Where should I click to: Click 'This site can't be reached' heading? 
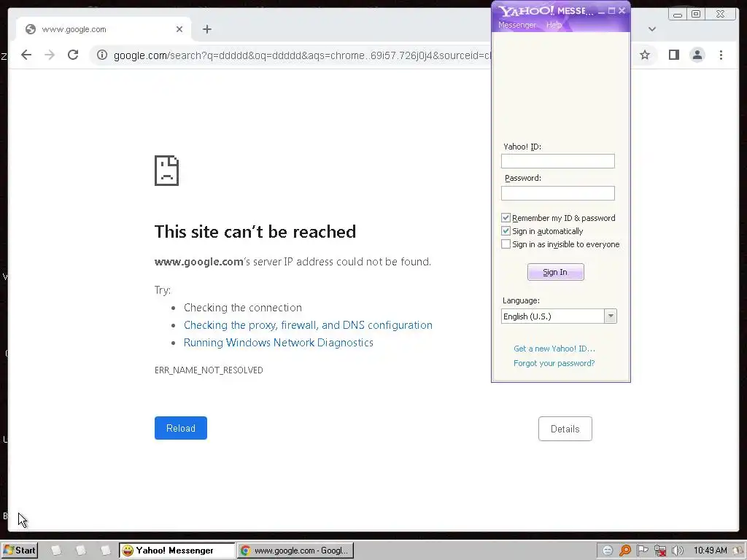[x=255, y=232]
